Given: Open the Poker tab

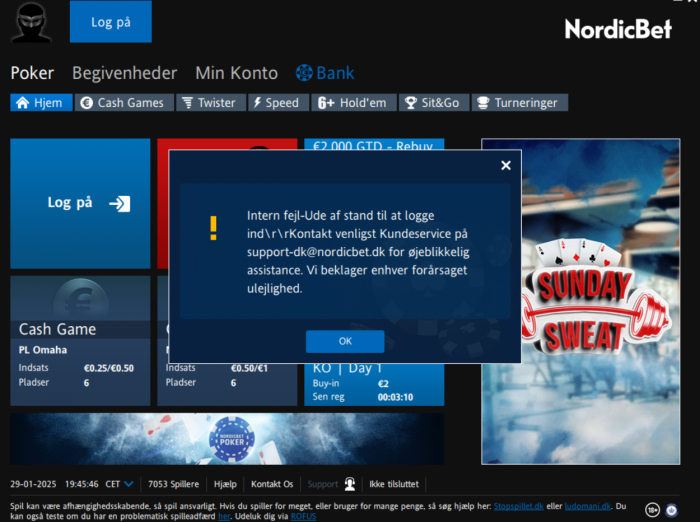Looking at the screenshot, I should tap(32, 73).
